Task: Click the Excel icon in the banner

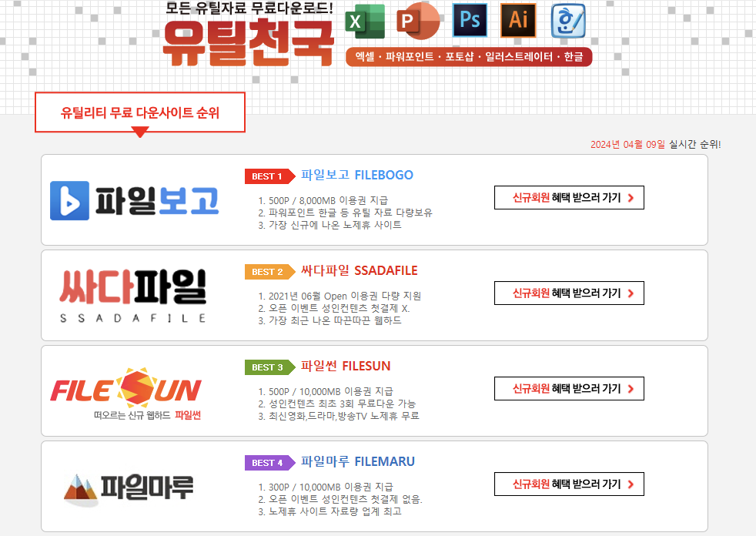Action: pyautogui.click(x=365, y=22)
